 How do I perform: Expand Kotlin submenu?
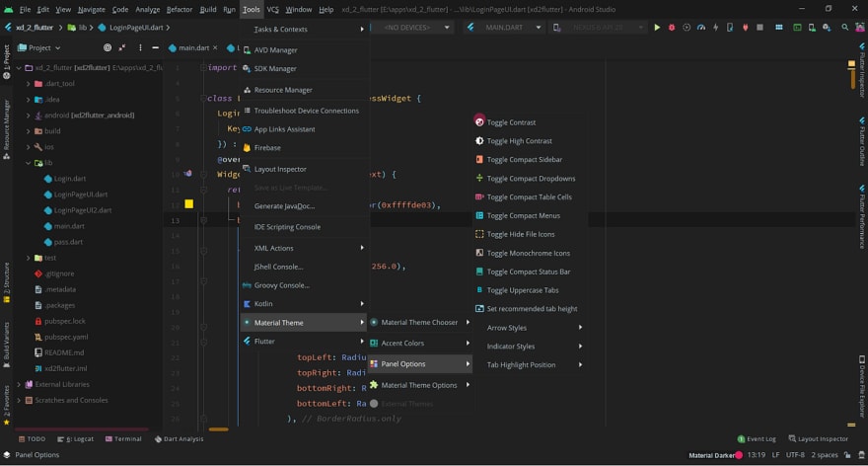click(x=305, y=304)
